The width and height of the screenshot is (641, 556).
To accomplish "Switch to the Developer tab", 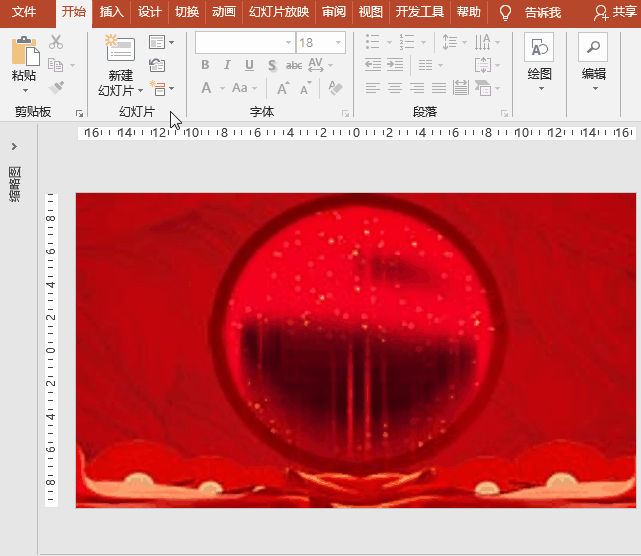I will click(420, 12).
